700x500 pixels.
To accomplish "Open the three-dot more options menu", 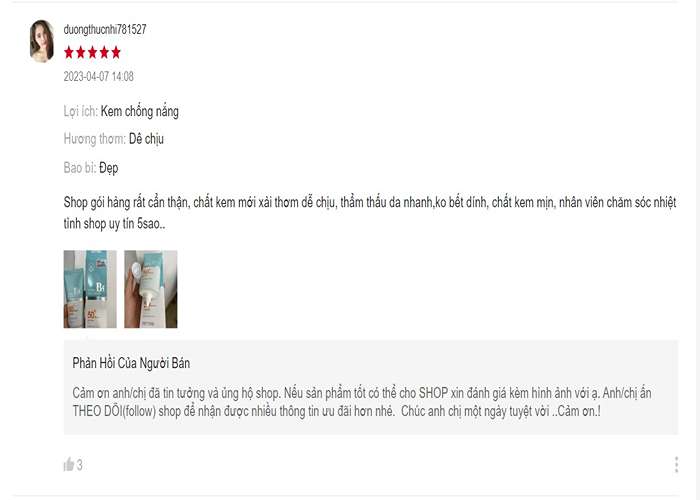I will point(677,465).
